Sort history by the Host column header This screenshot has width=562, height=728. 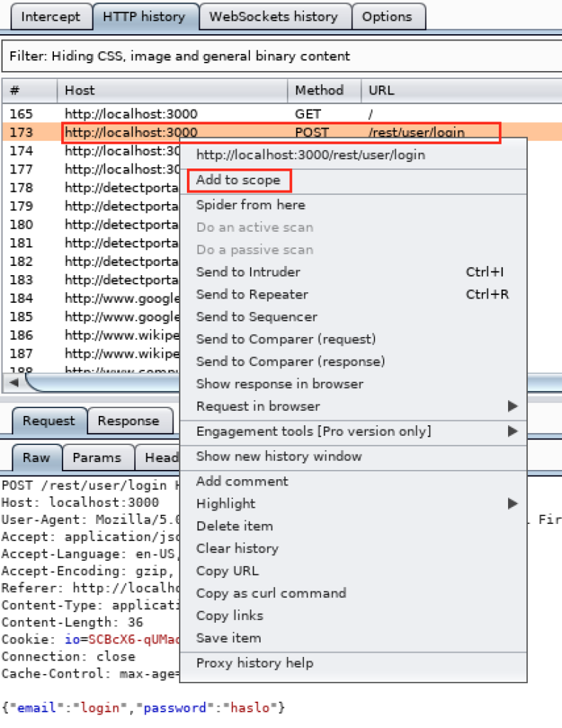pyautogui.click(x=172, y=90)
